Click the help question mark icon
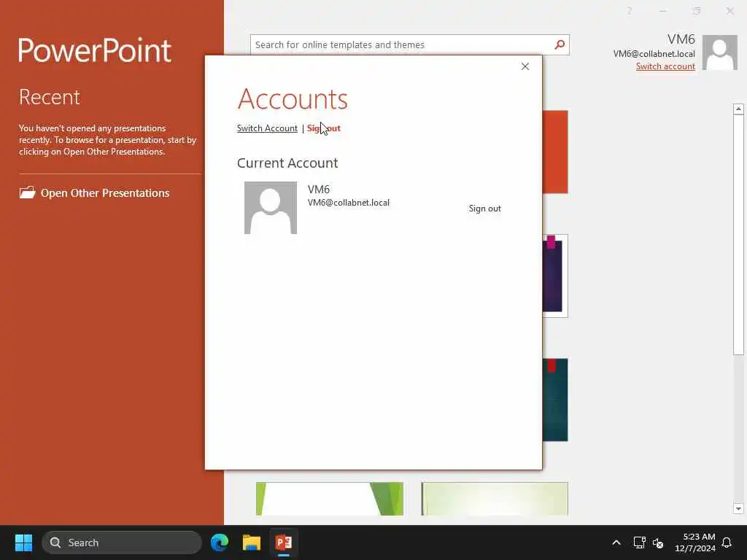Viewport: 747px width, 560px height. [630, 10]
